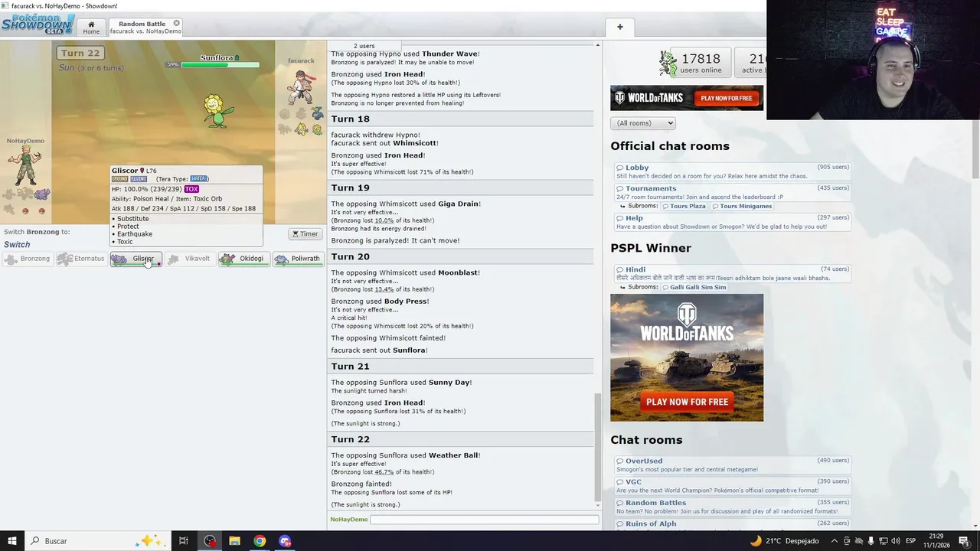The height and width of the screenshot is (551, 980).
Task: Click the Turn 18 heading in the log
Action: (351, 119)
